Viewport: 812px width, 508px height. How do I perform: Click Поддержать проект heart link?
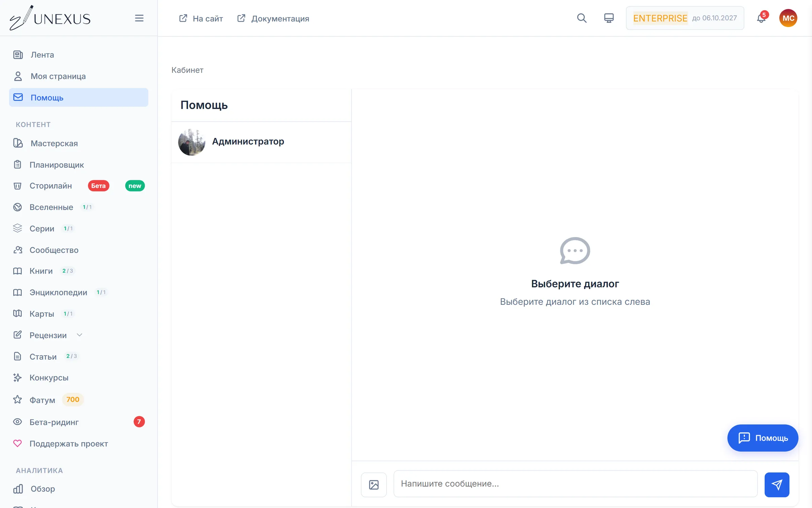click(x=78, y=444)
